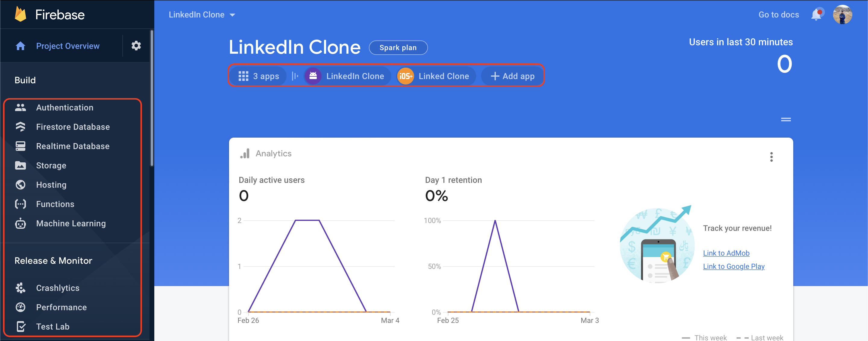Select the LinkedIn Clone Android app chip
Screen dimensions: 868x341
pyautogui.click(x=347, y=76)
